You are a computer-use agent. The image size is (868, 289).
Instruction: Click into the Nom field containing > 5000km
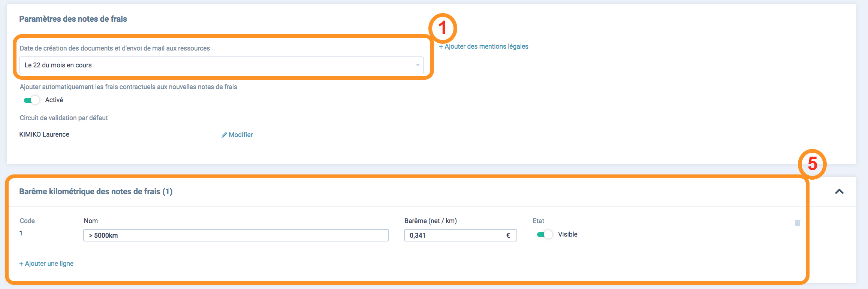tap(236, 235)
